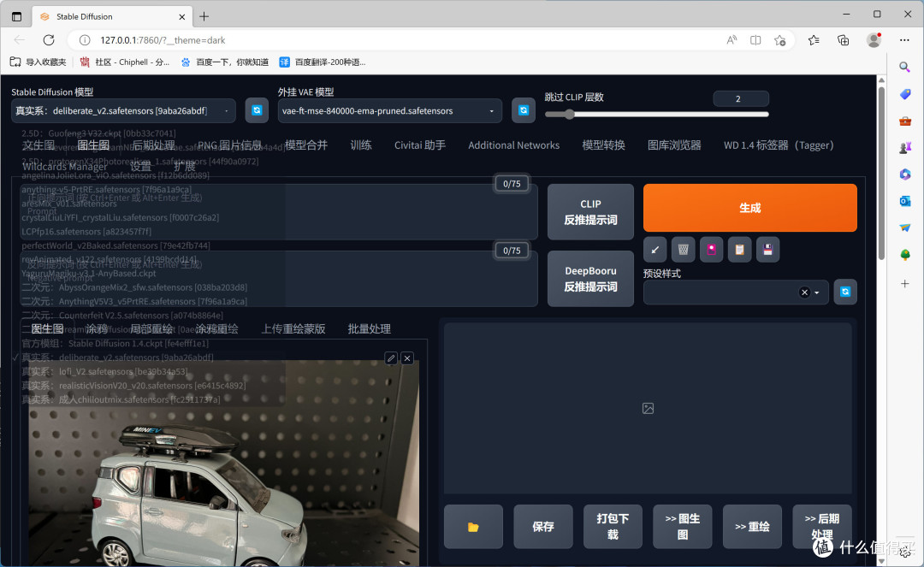
Task: Switch to the PNG 图片信息 tab
Action: click(x=229, y=145)
